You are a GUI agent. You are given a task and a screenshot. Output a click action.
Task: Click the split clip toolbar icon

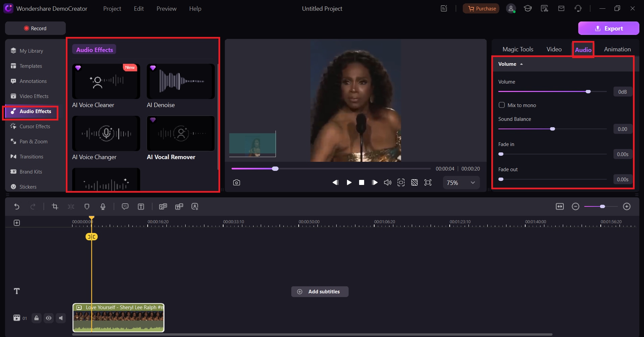[71, 206]
